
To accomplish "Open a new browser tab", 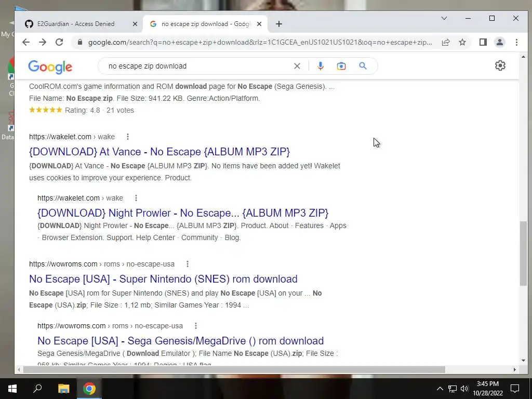I will coord(279,24).
